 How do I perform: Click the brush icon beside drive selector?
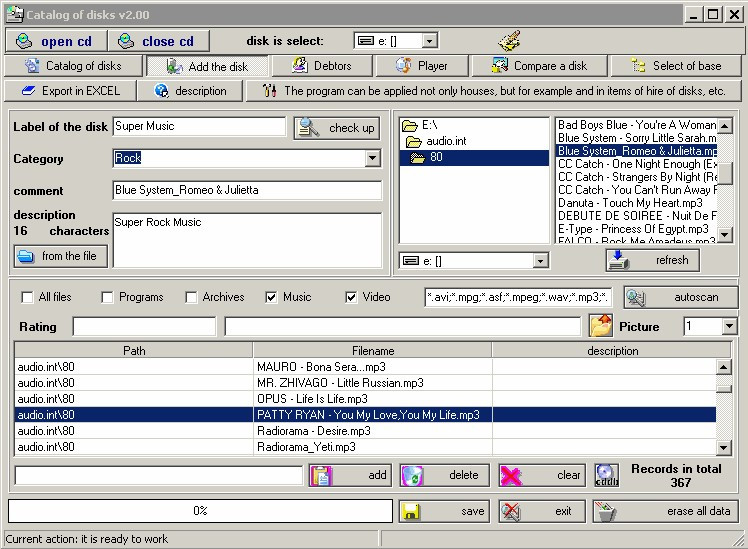(x=509, y=41)
